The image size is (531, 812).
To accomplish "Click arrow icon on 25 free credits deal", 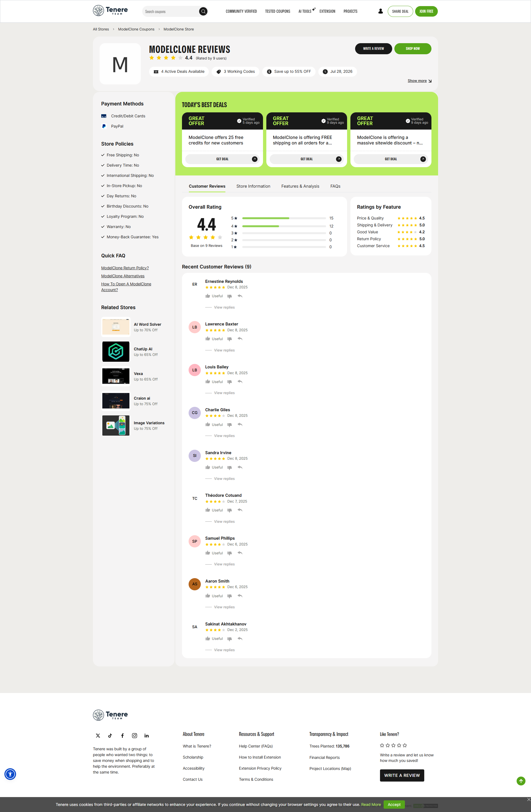I will 254,159.
